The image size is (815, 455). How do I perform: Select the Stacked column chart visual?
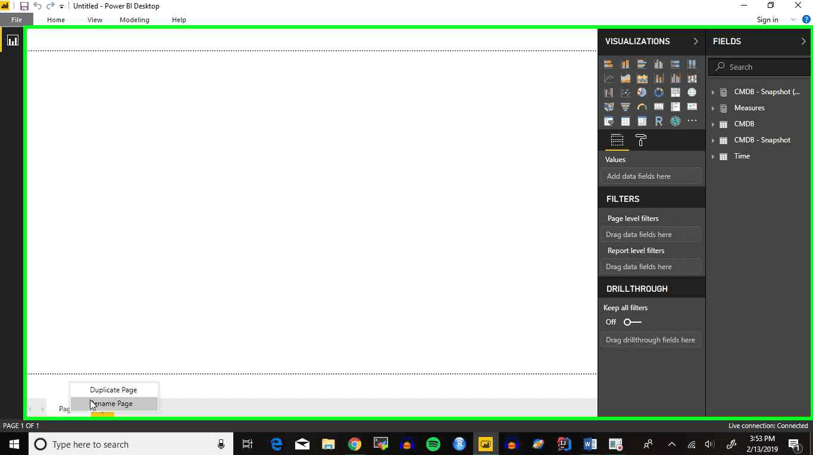(x=625, y=64)
